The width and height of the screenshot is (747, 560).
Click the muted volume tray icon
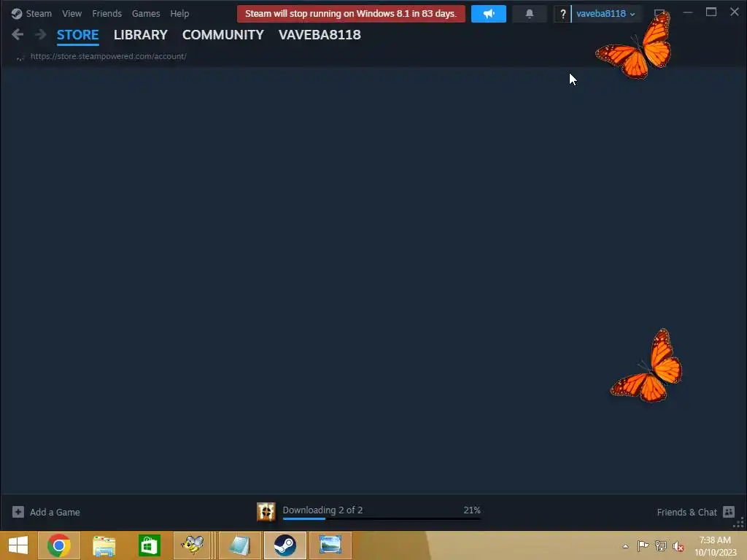[x=678, y=545]
